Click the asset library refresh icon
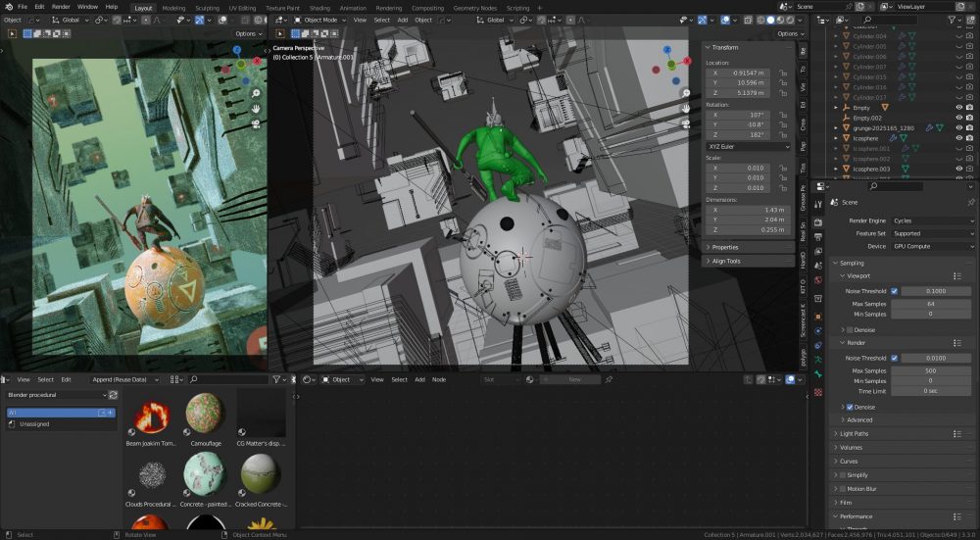 tap(113, 395)
